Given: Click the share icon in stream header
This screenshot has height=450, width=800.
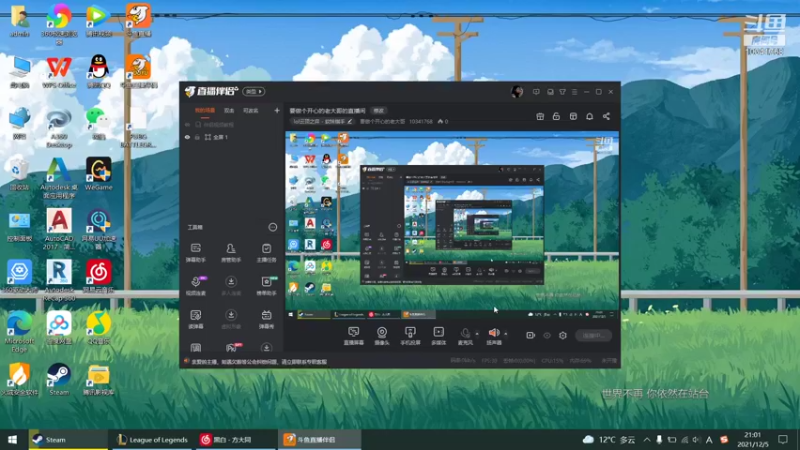Looking at the screenshot, I should (606, 116).
